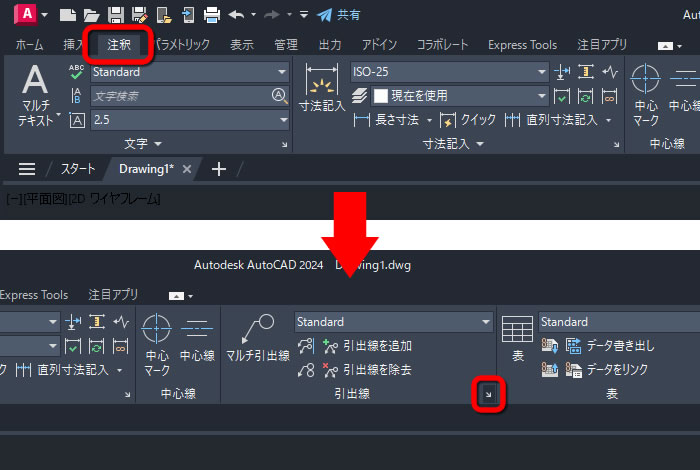Click the find text magnifier icon
The height and width of the screenshot is (470, 700).
click(279, 96)
